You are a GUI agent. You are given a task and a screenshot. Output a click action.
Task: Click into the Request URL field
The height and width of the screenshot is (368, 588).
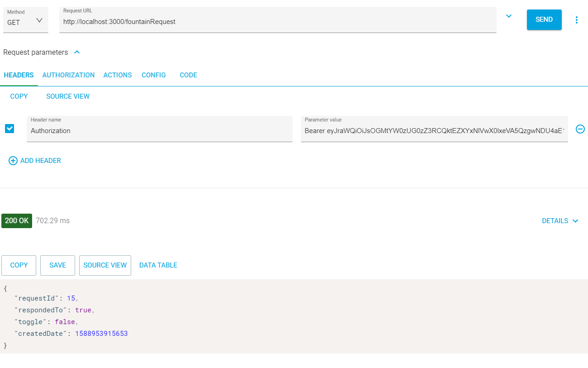tap(277, 22)
